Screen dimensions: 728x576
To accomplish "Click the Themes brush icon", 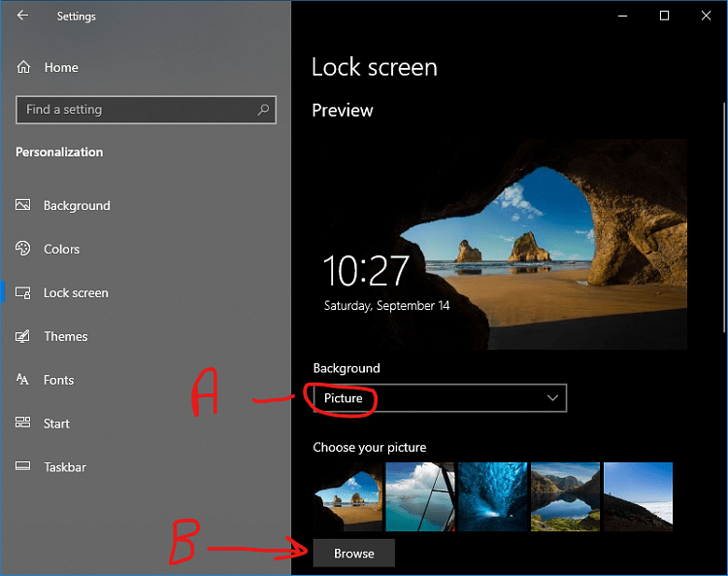I will tap(22, 336).
